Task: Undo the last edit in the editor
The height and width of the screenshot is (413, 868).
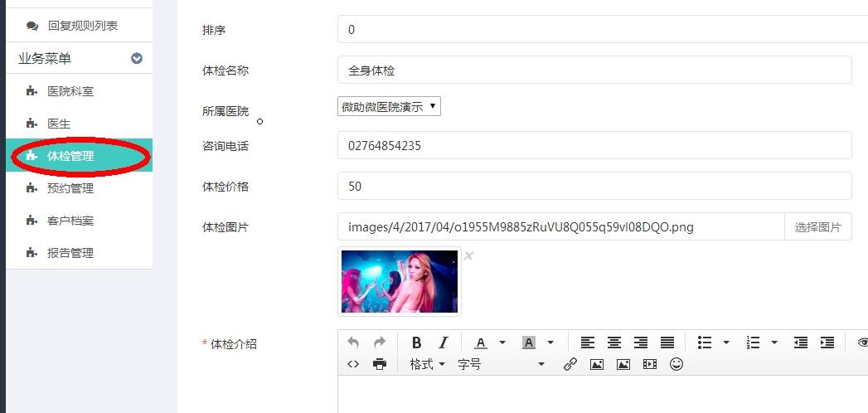Action: pyautogui.click(x=353, y=343)
